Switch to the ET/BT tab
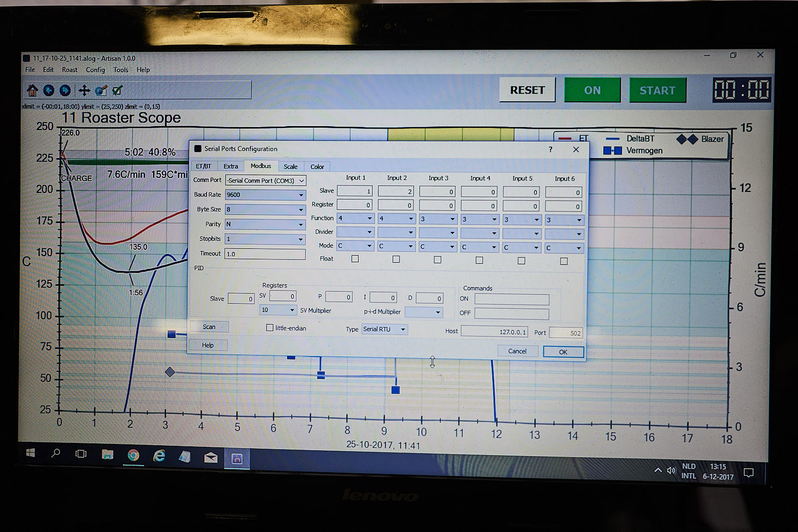Viewport: 798px width, 532px height. click(203, 167)
